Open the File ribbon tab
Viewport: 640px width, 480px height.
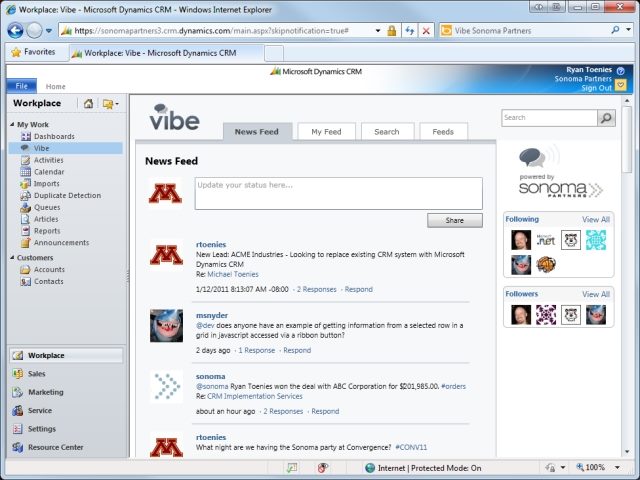click(22, 86)
